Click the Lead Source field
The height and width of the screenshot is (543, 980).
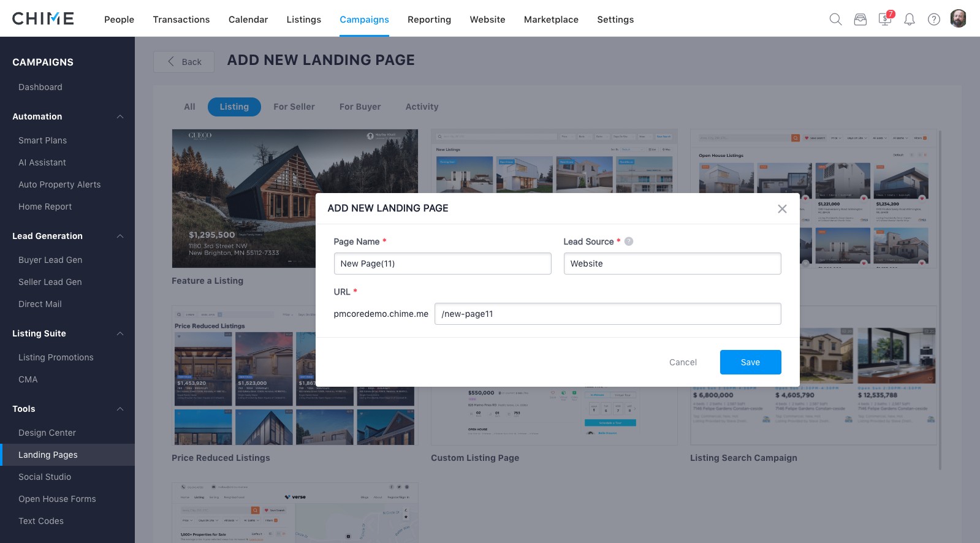pos(672,264)
